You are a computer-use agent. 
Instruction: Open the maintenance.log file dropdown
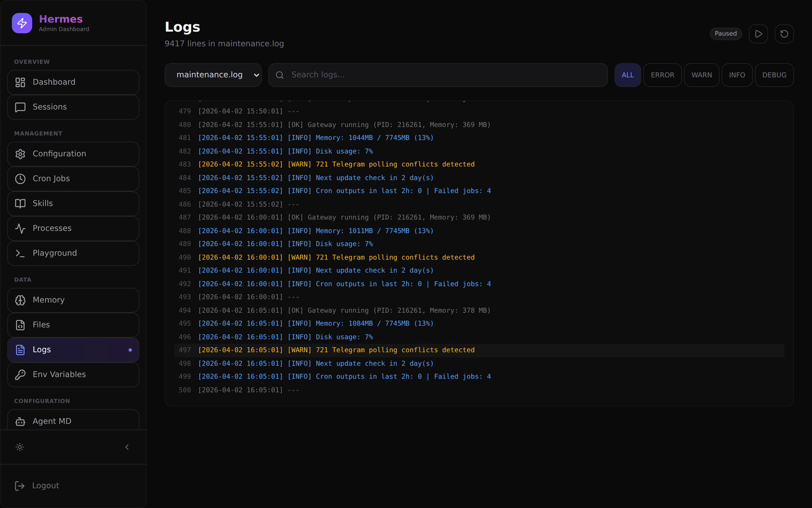[x=213, y=75]
